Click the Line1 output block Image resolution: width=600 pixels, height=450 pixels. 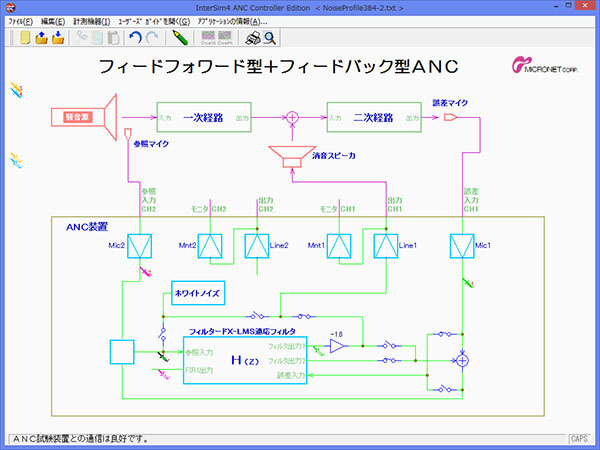point(386,246)
